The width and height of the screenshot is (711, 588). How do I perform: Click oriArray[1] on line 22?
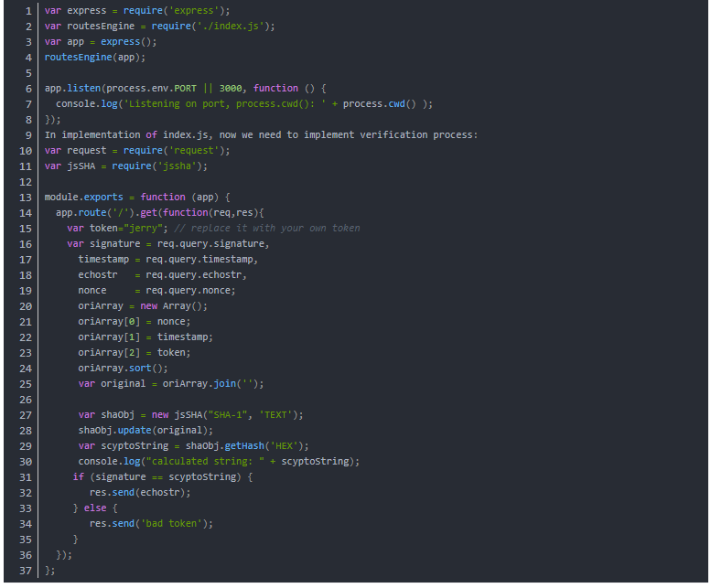[109, 337]
